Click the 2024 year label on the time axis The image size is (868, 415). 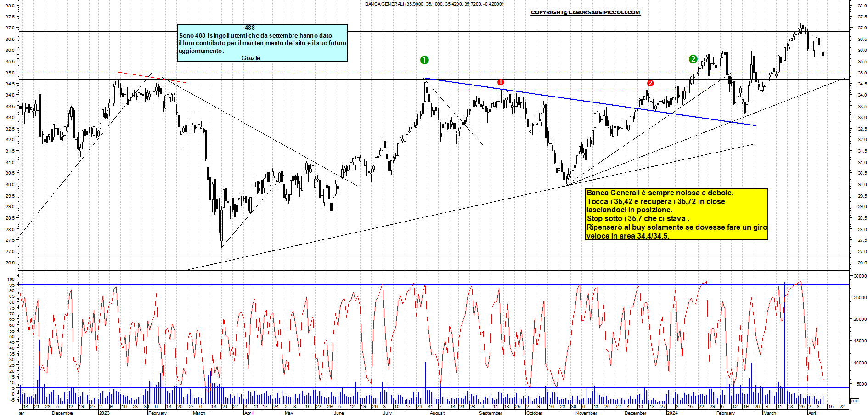click(672, 413)
